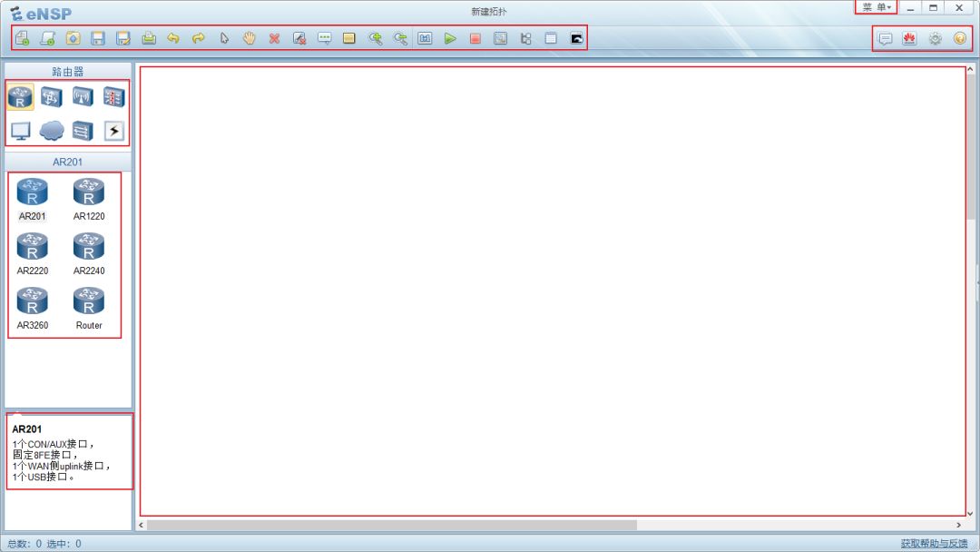Select the firewall device category icon
This screenshot has height=552, width=980.
(113, 97)
